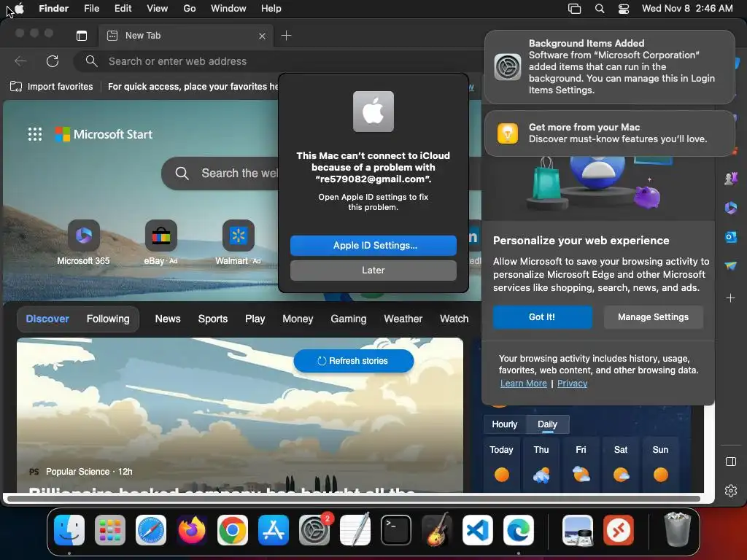Open the Learn More link
747x560 pixels.
(x=524, y=384)
